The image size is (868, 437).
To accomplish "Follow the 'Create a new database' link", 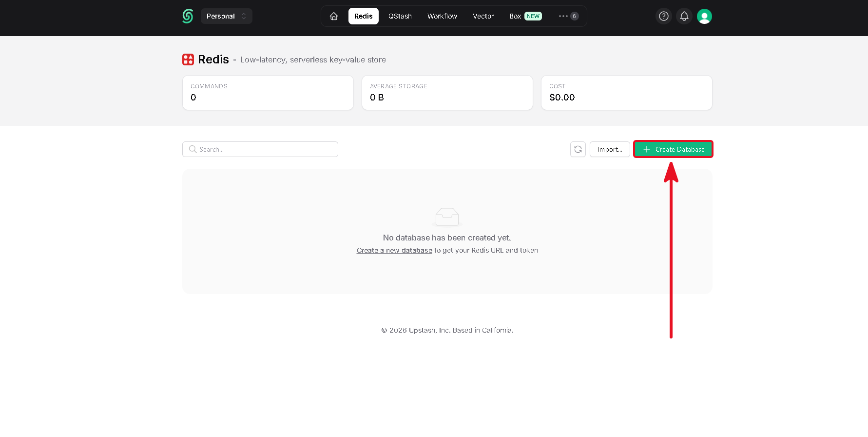I will (x=394, y=250).
